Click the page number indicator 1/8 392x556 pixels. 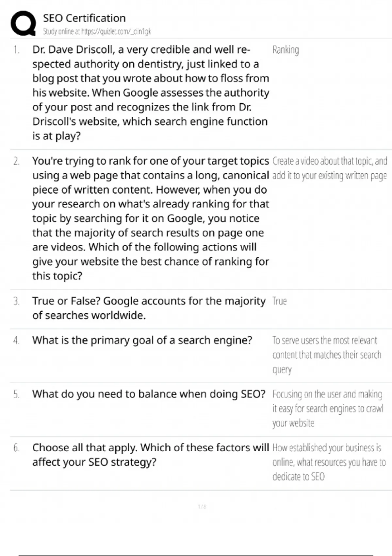202,507
